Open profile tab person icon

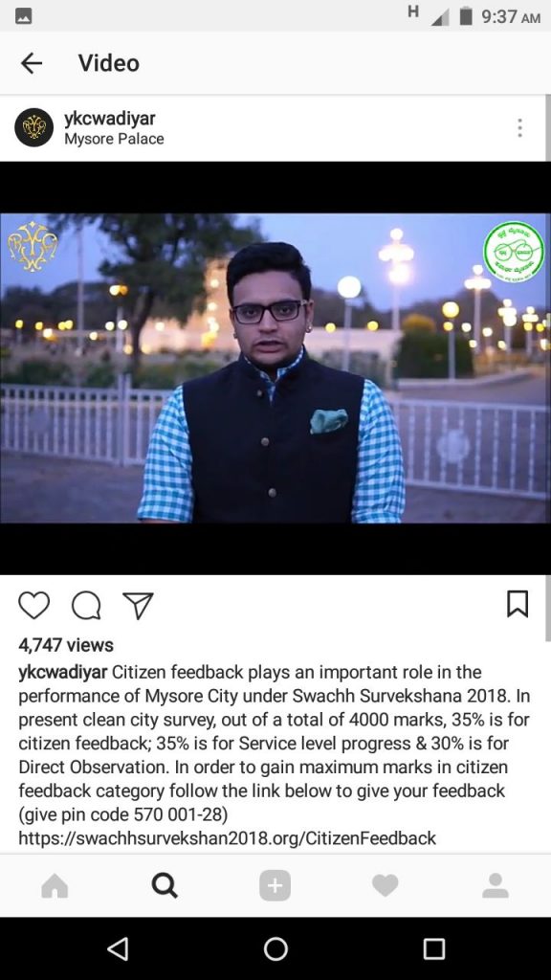click(496, 885)
